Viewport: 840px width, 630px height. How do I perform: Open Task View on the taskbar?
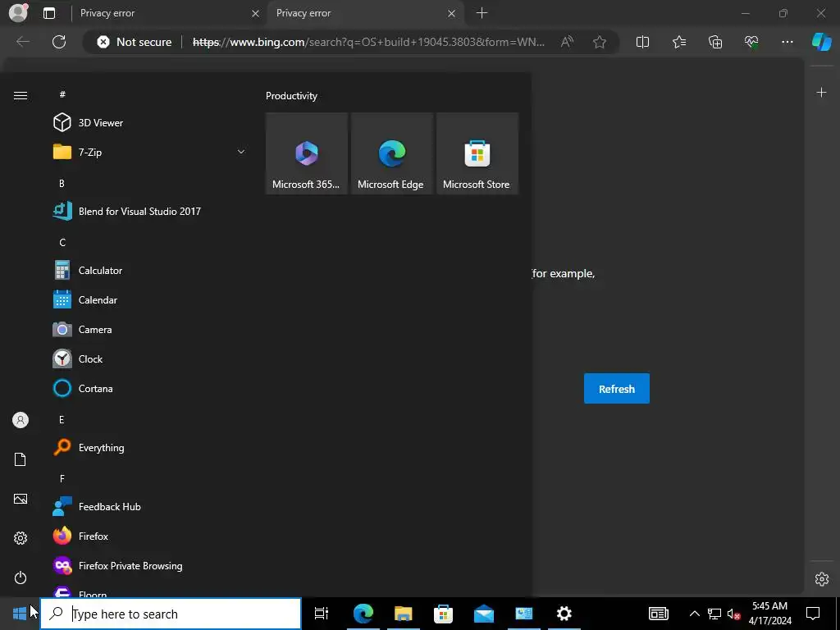322,614
